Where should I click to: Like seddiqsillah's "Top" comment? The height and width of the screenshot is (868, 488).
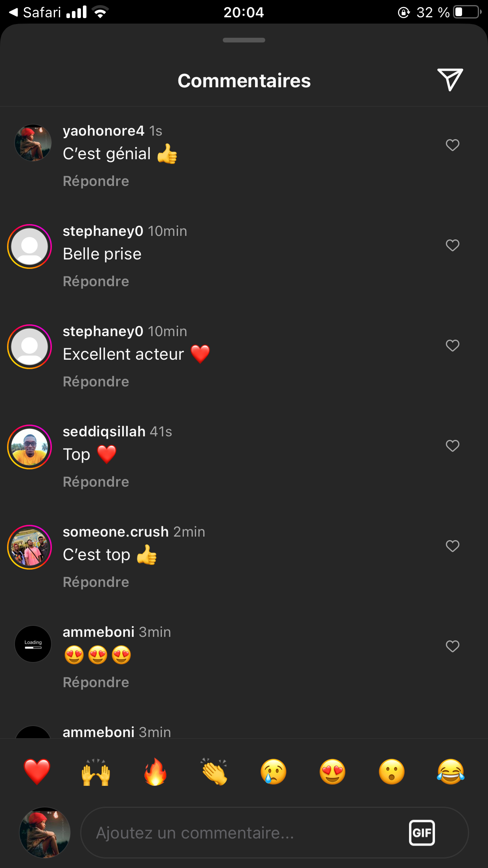[452, 446]
